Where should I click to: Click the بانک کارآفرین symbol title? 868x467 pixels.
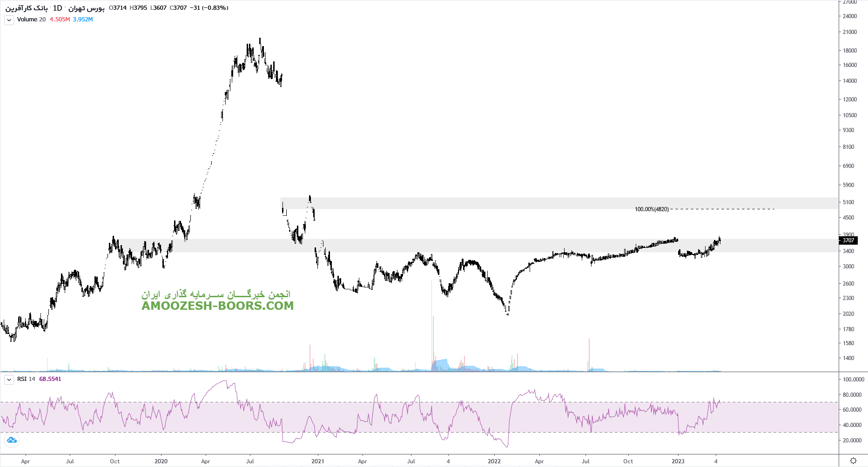[x=27, y=8]
